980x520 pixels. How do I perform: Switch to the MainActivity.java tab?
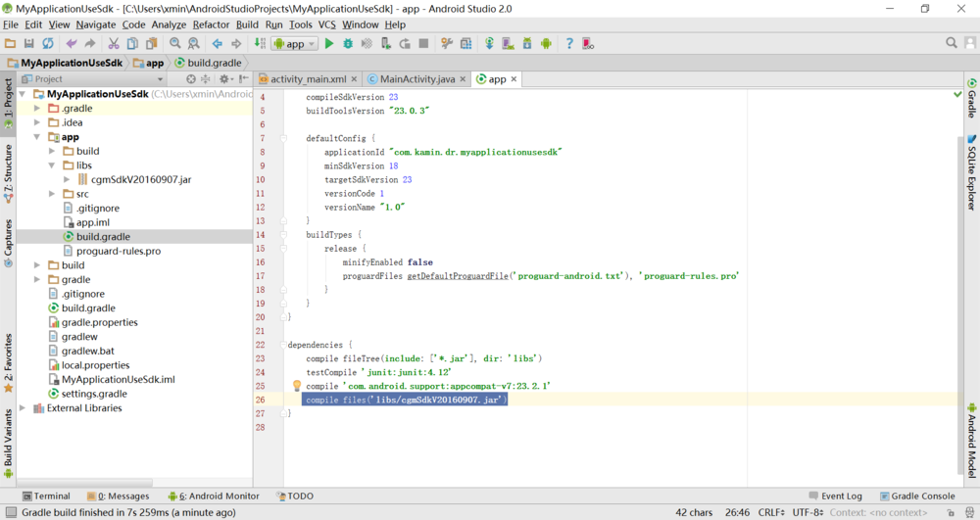[x=416, y=79]
